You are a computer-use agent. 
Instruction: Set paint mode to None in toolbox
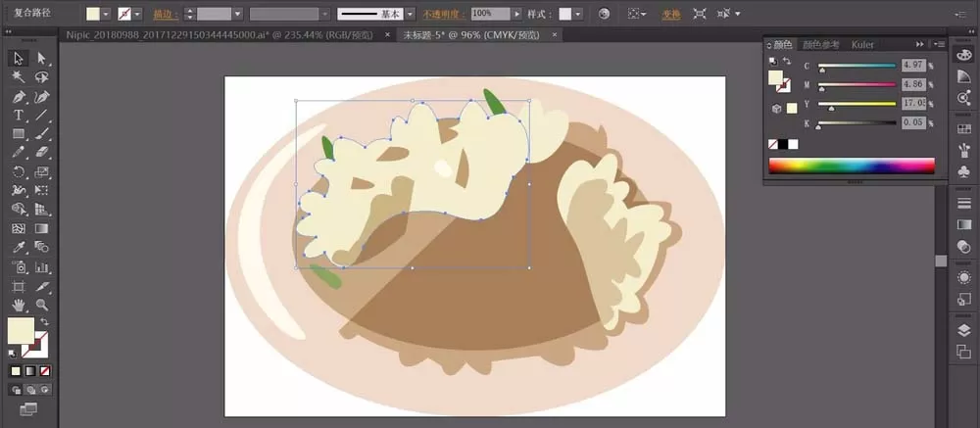point(44,371)
